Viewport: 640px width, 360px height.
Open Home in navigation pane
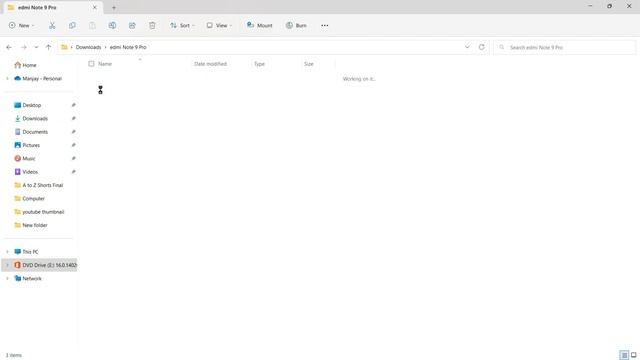(25, 65)
